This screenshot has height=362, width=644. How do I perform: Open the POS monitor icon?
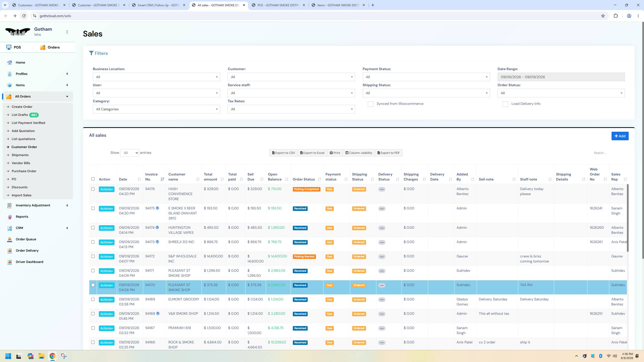pyautogui.click(x=9, y=47)
